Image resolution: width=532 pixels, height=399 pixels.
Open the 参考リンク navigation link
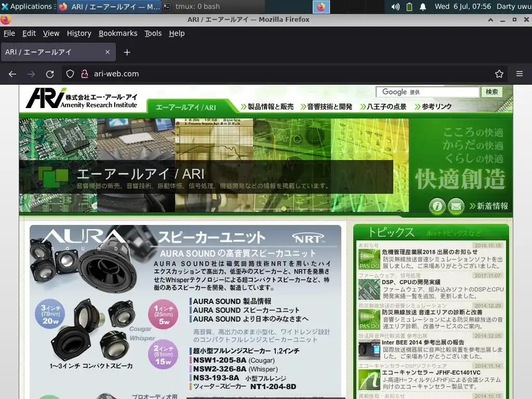(x=433, y=107)
